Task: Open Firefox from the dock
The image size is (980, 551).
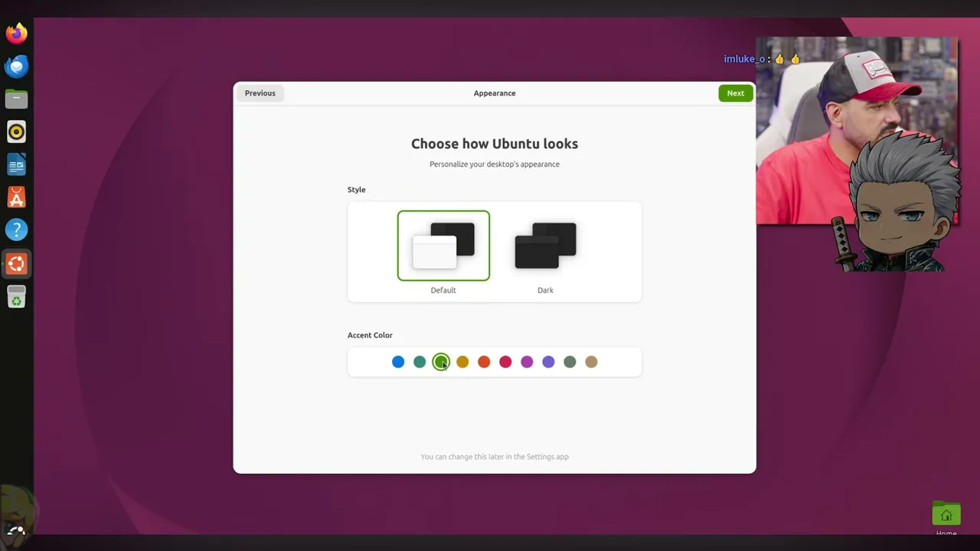Action: [x=16, y=33]
